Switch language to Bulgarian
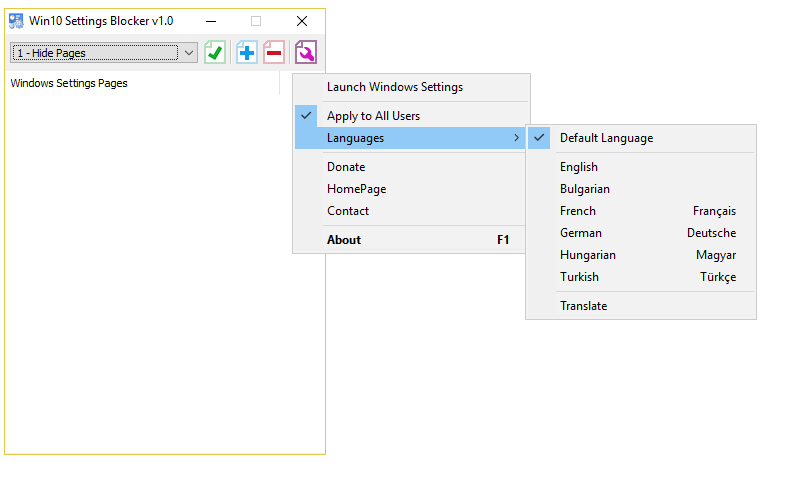Screen dimensions: 786x478 click(641, 189)
